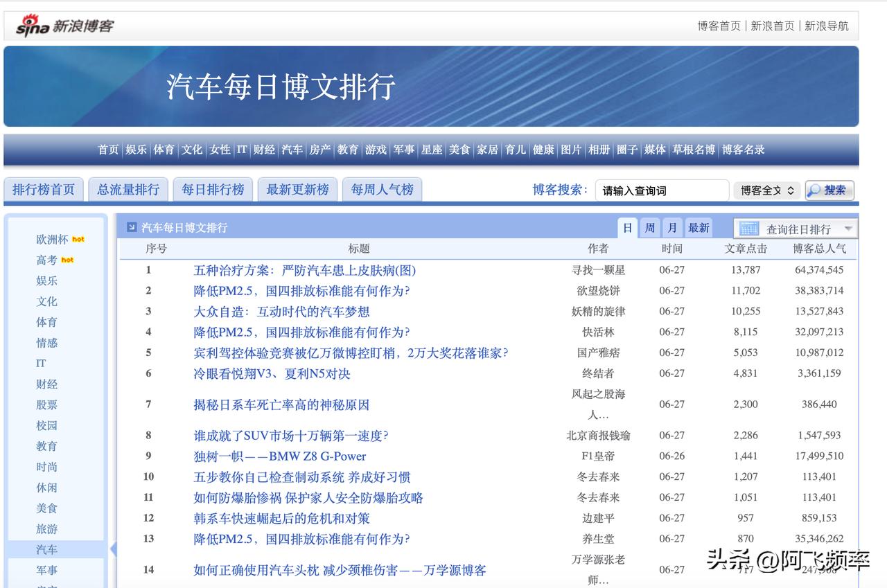Visit author 寻找一颗星's blog
Image resolution: width=887 pixels, height=588 pixels.
click(x=598, y=270)
